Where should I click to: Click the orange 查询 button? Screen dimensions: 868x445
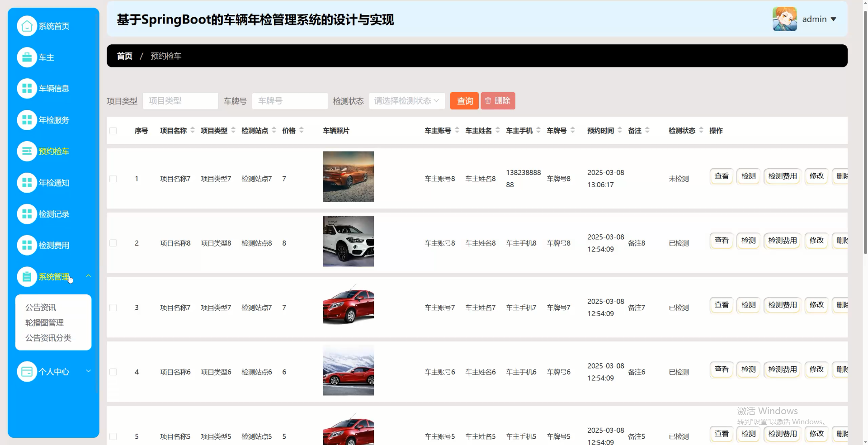click(464, 101)
